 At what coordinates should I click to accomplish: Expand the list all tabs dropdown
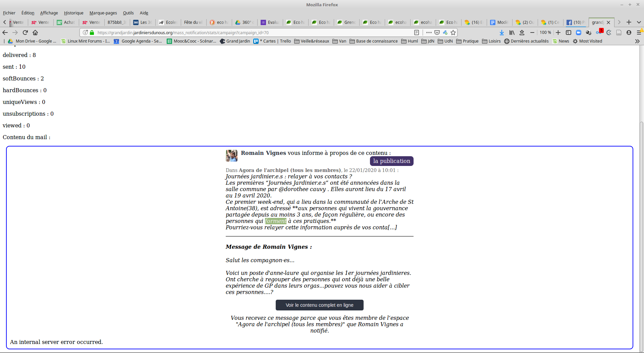click(639, 22)
